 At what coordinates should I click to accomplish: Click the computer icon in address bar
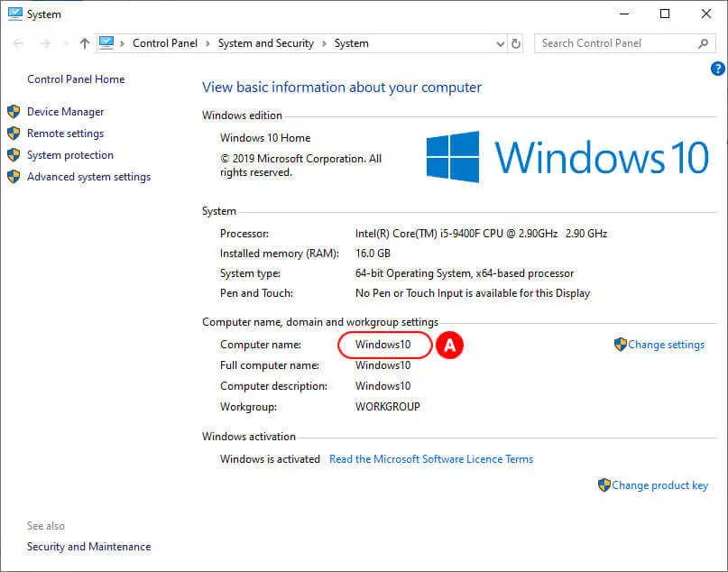106,43
